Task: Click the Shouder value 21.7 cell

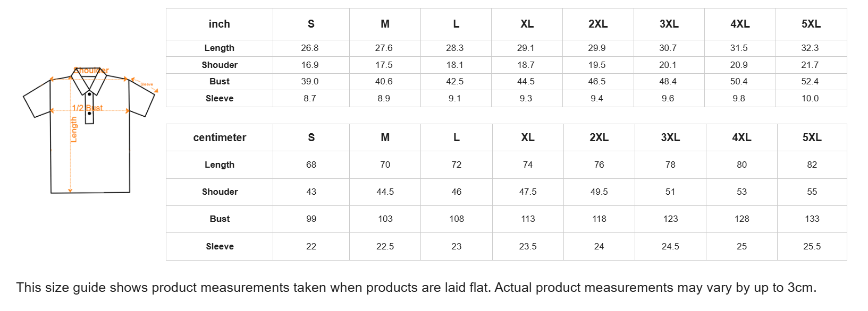Action: (x=810, y=65)
